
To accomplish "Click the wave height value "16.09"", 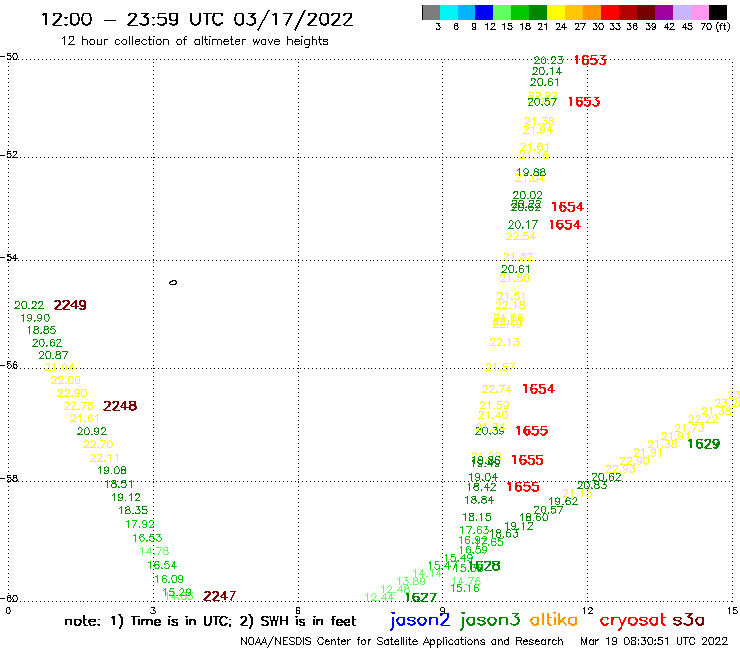I will click(169, 579).
